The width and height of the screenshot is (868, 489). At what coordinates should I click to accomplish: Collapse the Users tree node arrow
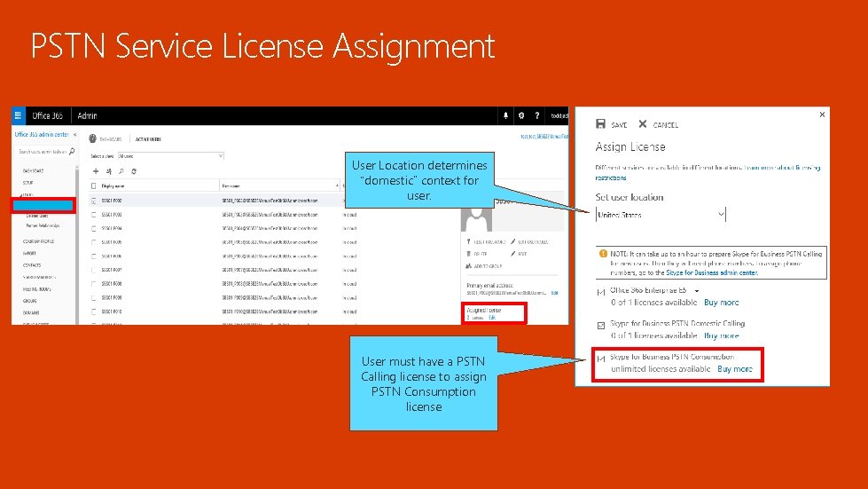pos(21,195)
